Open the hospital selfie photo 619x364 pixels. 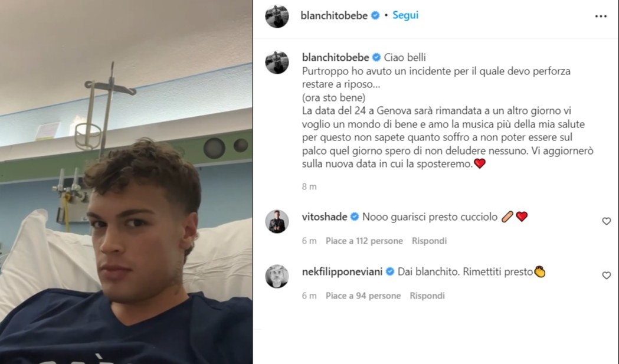tap(126, 182)
